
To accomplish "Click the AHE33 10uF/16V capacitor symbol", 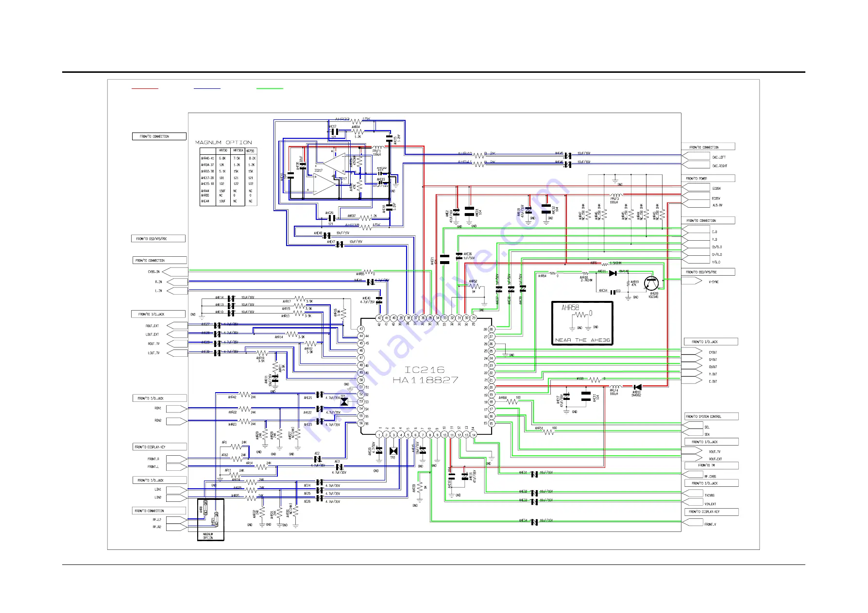I will coord(534,502).
